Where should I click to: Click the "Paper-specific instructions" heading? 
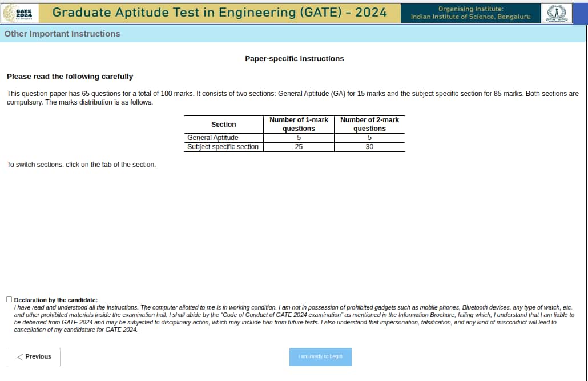point(295,58)
